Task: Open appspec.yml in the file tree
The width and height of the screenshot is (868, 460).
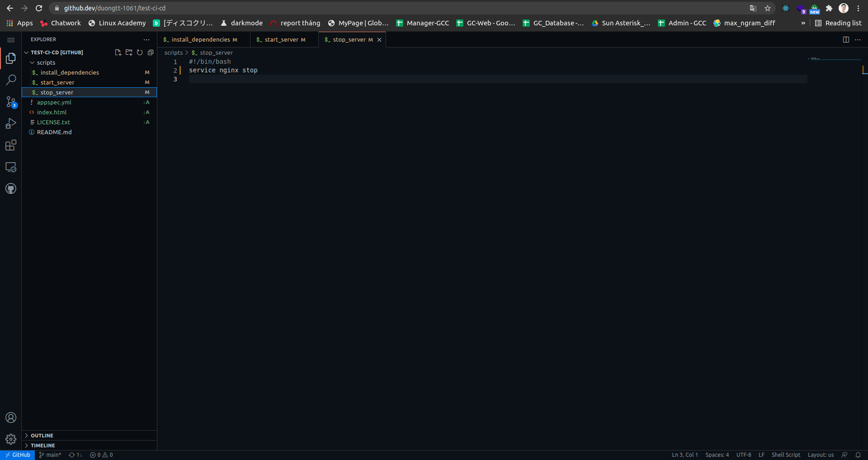Action: pos(89,103)
